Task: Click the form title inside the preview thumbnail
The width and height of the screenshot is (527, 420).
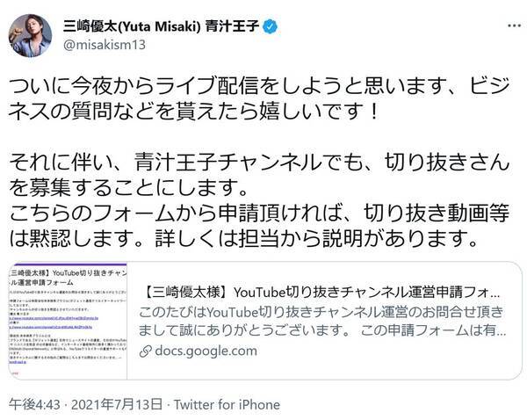Action: click(x=69, y=278)
